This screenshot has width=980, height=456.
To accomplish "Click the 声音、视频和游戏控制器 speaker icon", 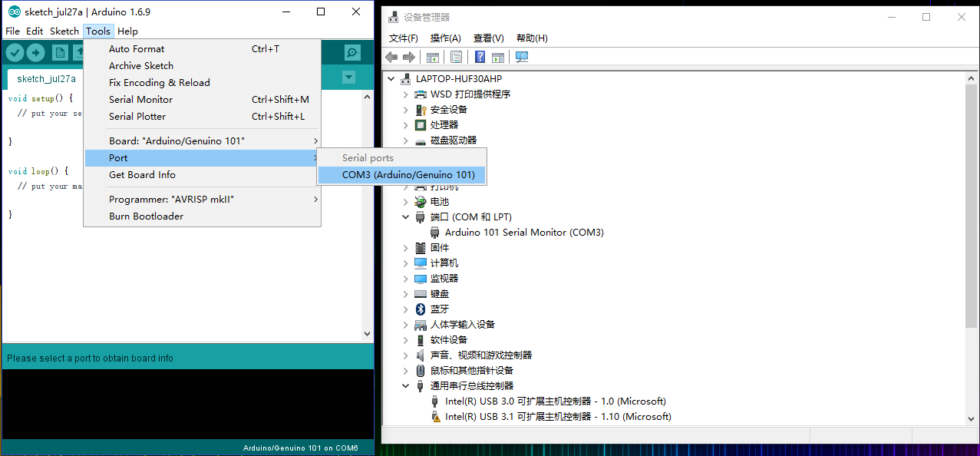I will (x=421, y=355).
